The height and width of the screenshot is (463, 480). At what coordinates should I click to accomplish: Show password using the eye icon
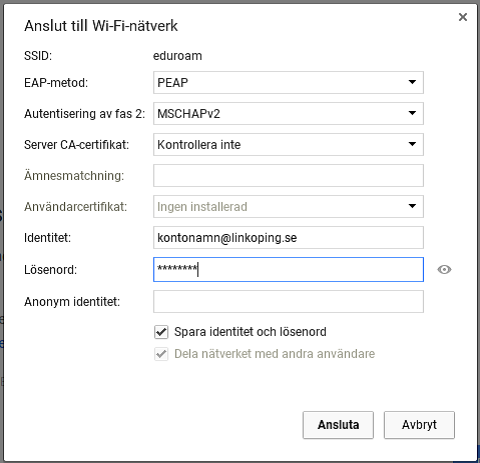pyautogui.click(x=444, y=269)
